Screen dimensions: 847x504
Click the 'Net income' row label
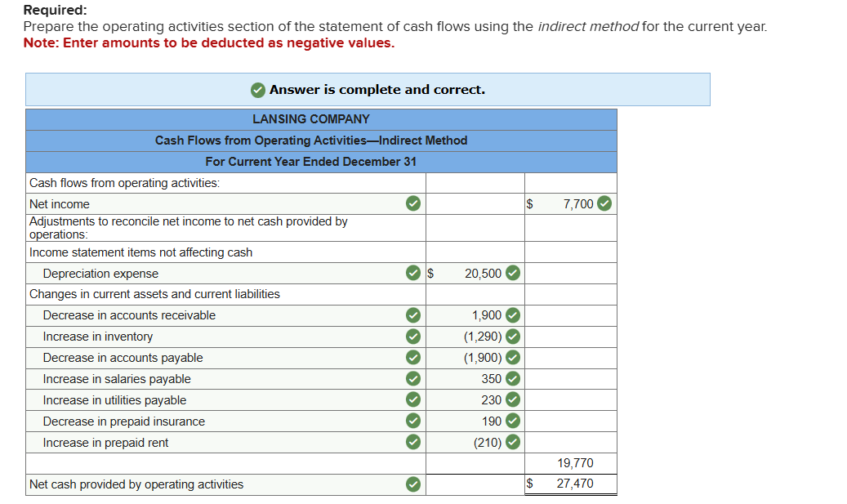(x=60, y=204)
